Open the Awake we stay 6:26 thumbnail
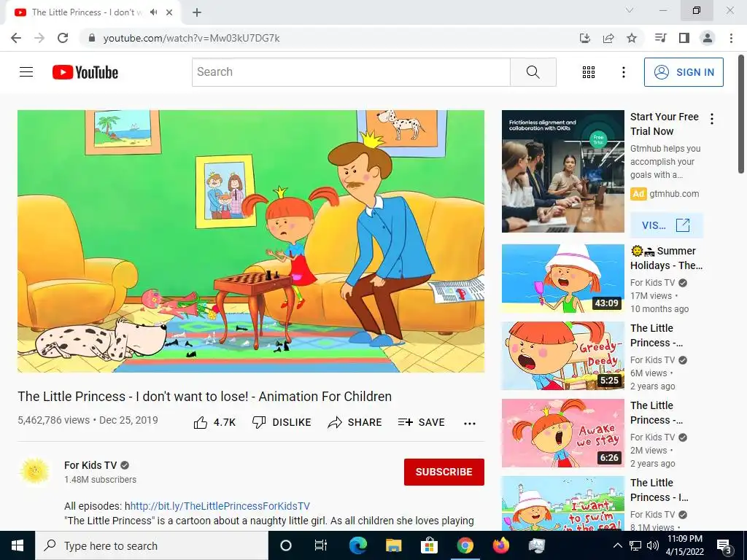747x560 pixels. (x=562, y=433)
